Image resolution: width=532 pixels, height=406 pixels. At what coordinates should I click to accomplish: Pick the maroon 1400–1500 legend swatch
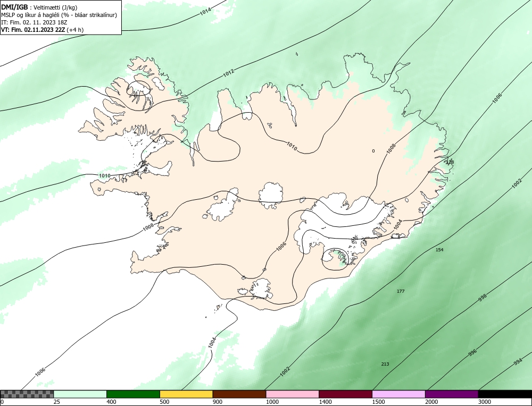(345, 394)
